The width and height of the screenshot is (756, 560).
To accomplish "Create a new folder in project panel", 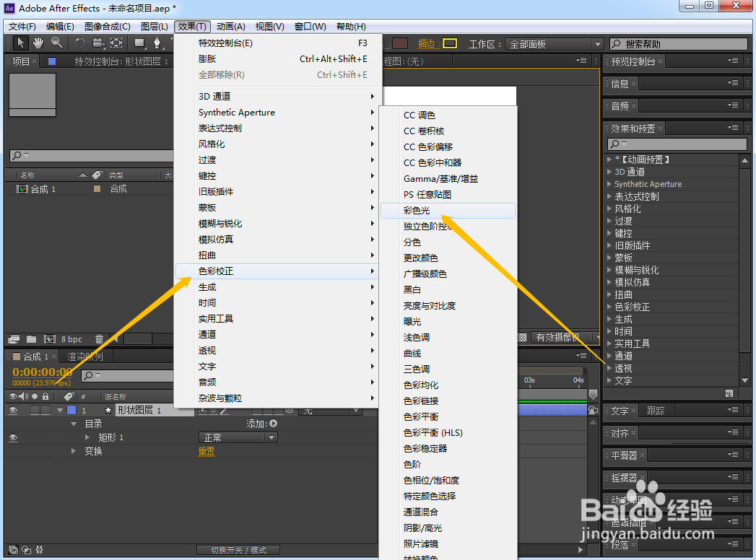I will pyautogui.click(x=31, y=339).
